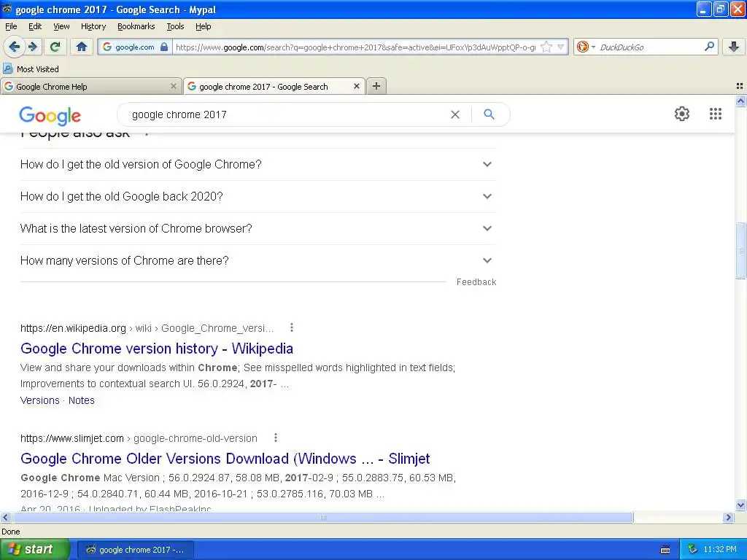Open Google settings gear icon
747x560 pixels.
682,114
